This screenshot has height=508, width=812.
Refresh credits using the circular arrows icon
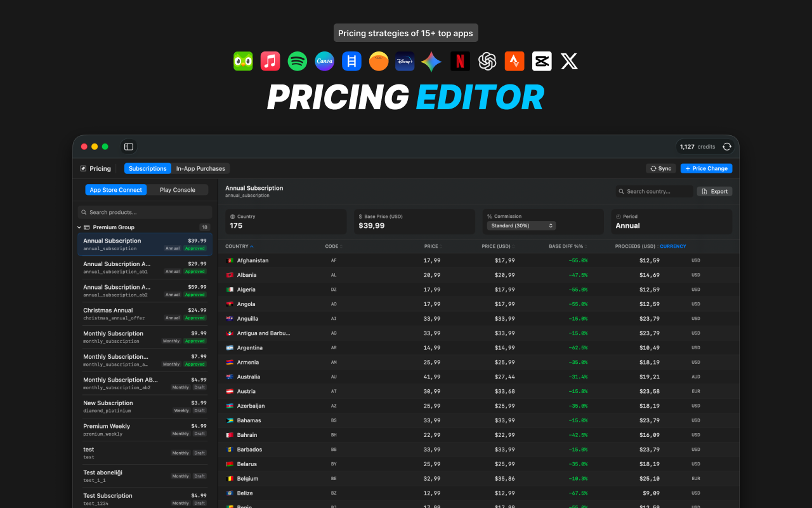click(727, 146)
